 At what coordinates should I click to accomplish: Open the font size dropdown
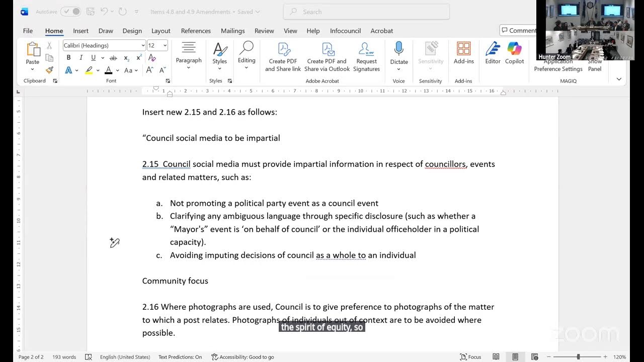click(x=165, y=45)
